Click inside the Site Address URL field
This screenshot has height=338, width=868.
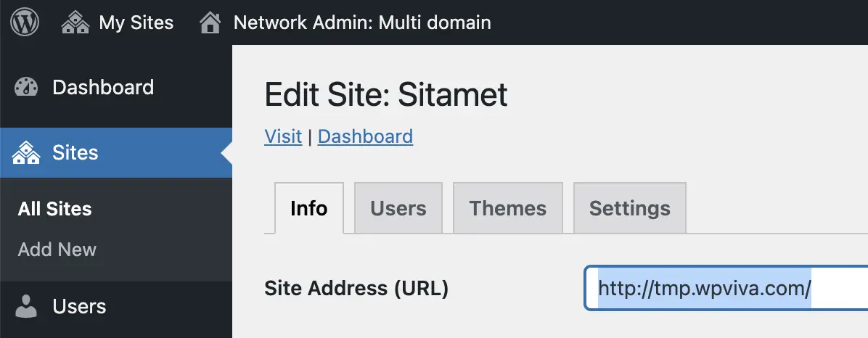tap(726, 288)
